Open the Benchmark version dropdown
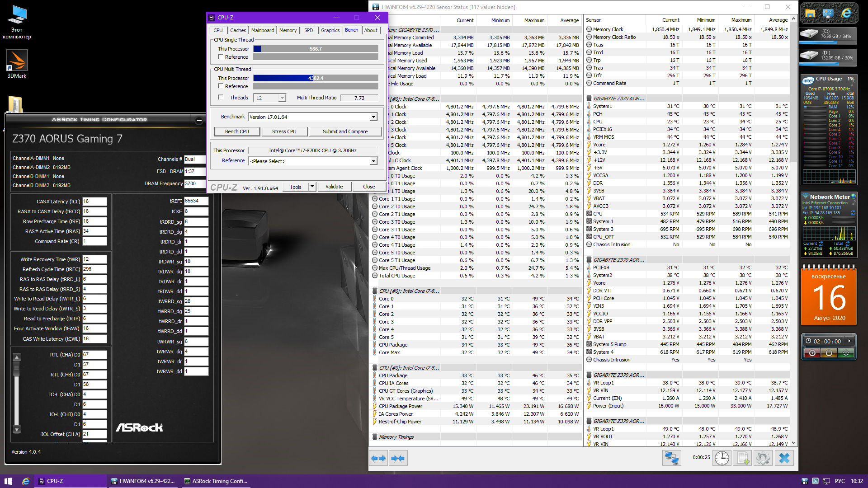Image resolution: width=868 pixels, height=488 pixels. pyautogui.click(x=373, y=117)
